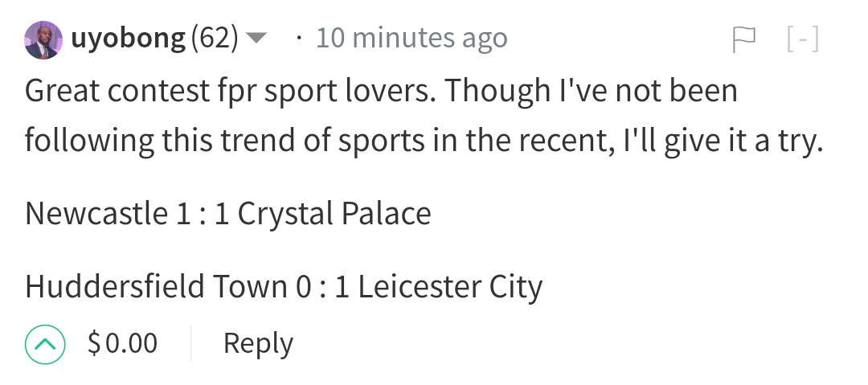Collapse the comment using the [-] toggle
Viewport: 868px width, 385px height.
[803, 40]
